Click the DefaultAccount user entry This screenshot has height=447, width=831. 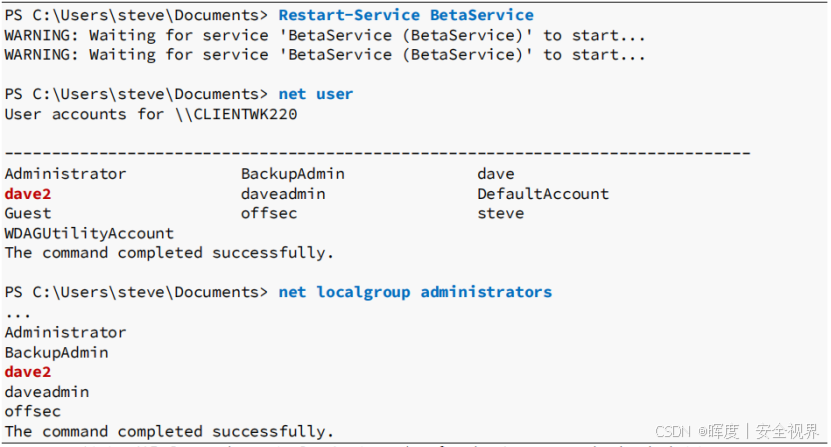pos(543,194)
